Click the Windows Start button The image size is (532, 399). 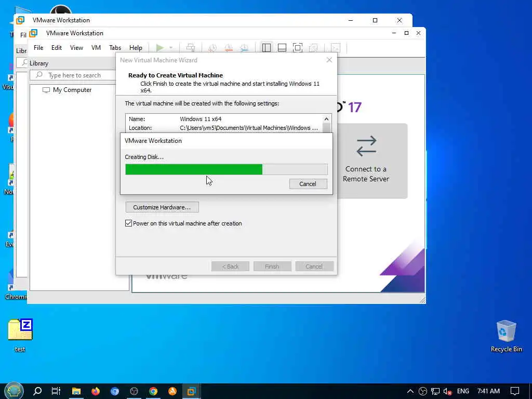(x=14, y=391)
